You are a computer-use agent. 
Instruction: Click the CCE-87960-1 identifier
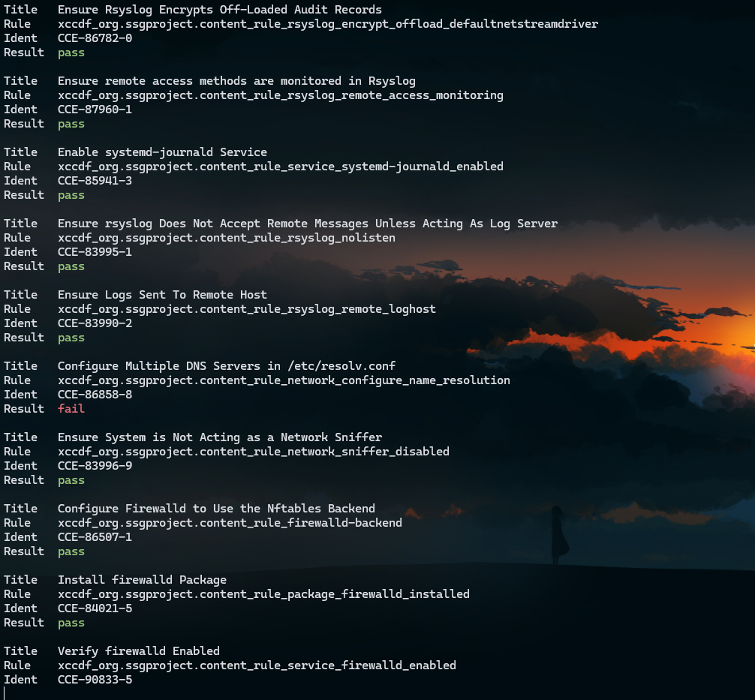pos(95,110)
